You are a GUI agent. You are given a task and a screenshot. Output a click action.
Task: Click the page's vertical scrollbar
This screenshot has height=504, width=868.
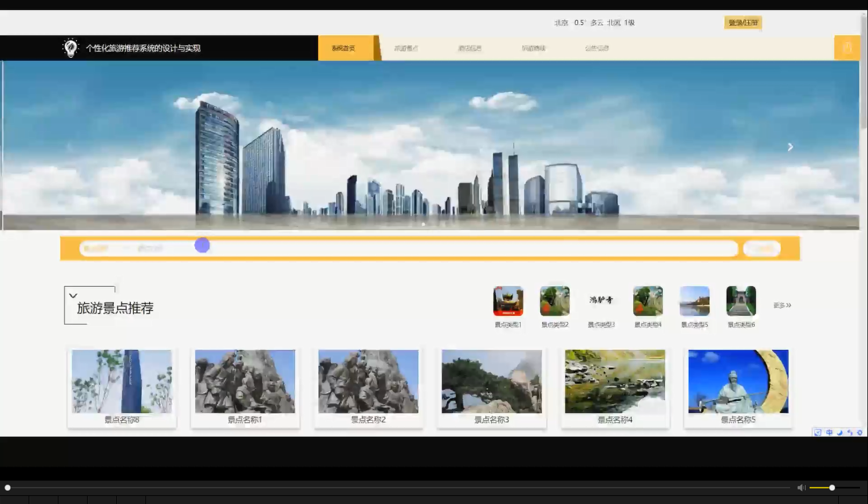point(863,72)
